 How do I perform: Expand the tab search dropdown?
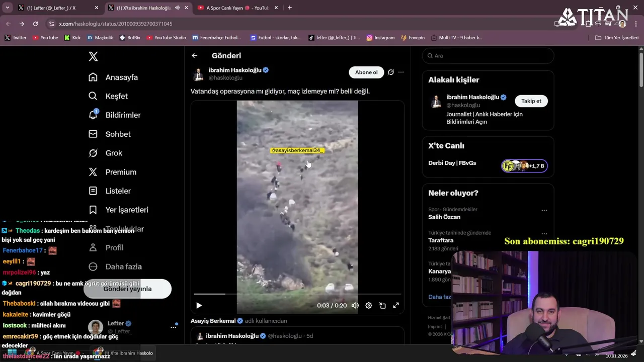click(7, 8)
